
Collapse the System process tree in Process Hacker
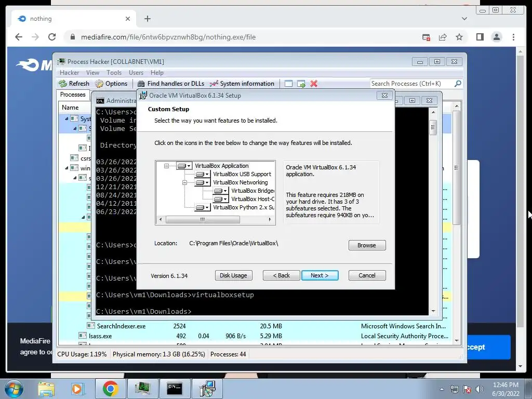click(66, 119)
